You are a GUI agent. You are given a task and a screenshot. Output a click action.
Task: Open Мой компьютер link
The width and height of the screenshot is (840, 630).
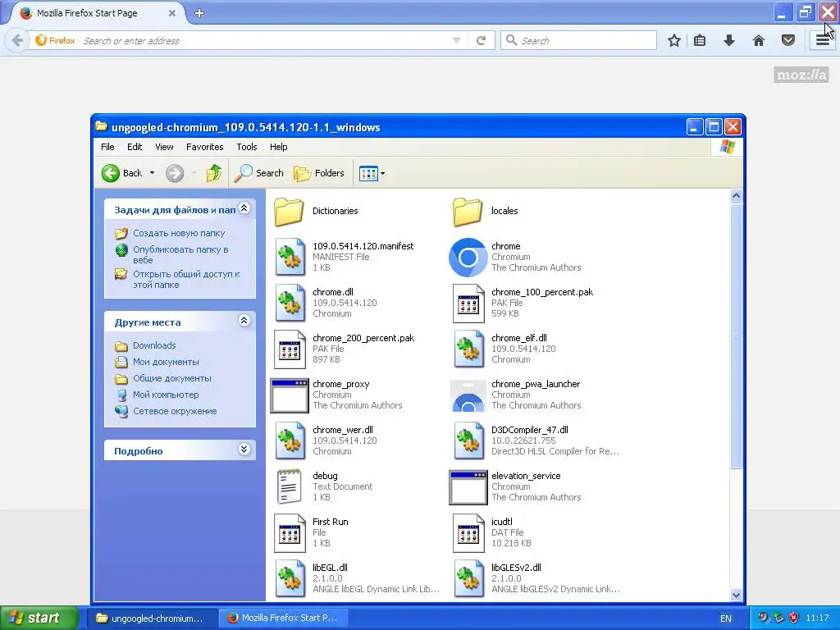click(x=166, y=395)
